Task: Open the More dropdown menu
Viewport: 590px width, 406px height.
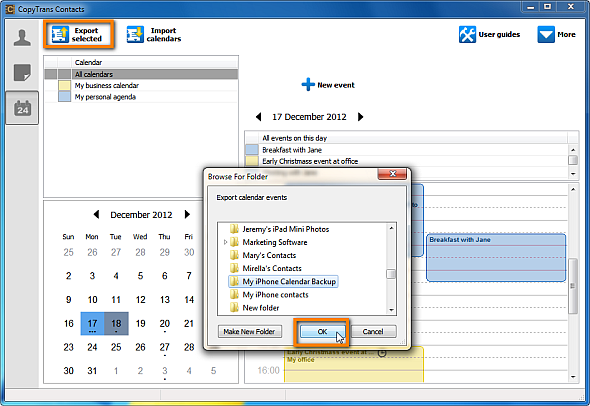Action: [557, 35]
